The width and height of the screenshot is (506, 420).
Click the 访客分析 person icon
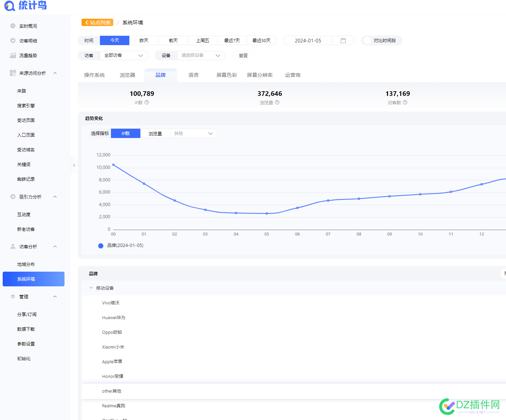[x=13, y=246]
